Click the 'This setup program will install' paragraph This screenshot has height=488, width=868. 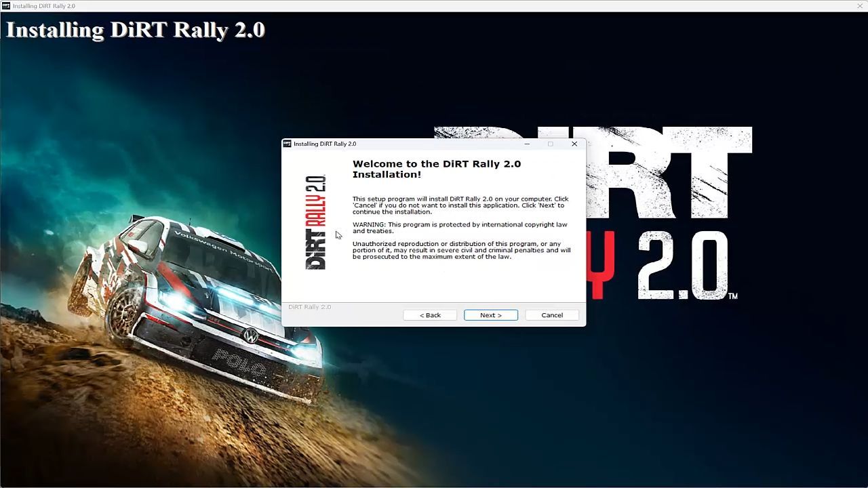click(460, 205)
